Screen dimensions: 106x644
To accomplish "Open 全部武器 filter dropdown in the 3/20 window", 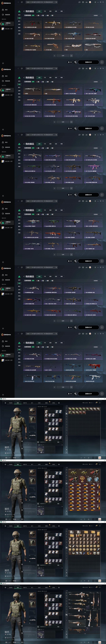I will tap(98, 82).
